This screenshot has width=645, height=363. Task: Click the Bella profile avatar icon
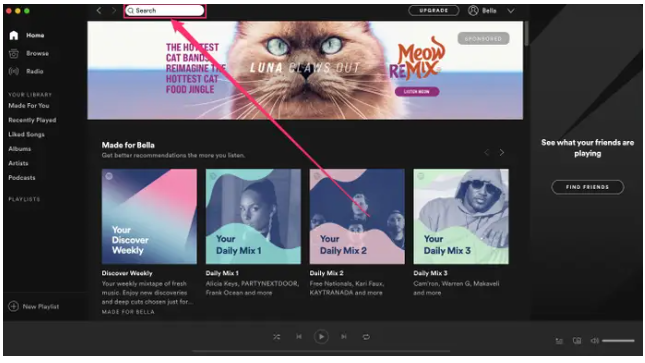(473, 11)
